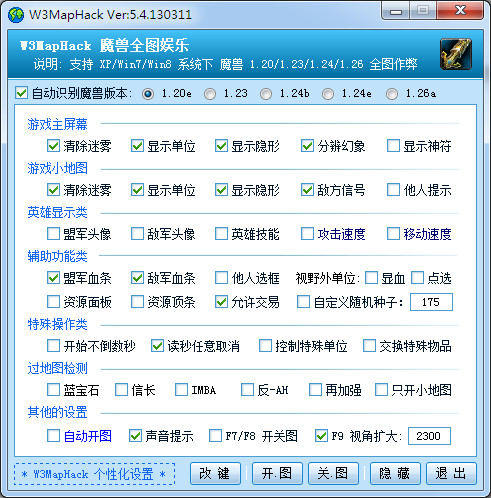
Task: Enable the 显示神符 checkbox
Action: pos(393,146)
